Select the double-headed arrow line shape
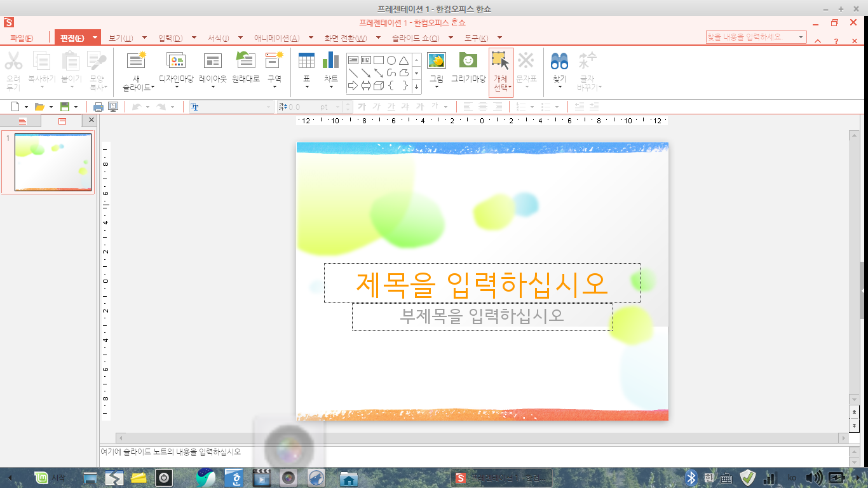The width and height of the screenshot is (868, 488). 379,73
